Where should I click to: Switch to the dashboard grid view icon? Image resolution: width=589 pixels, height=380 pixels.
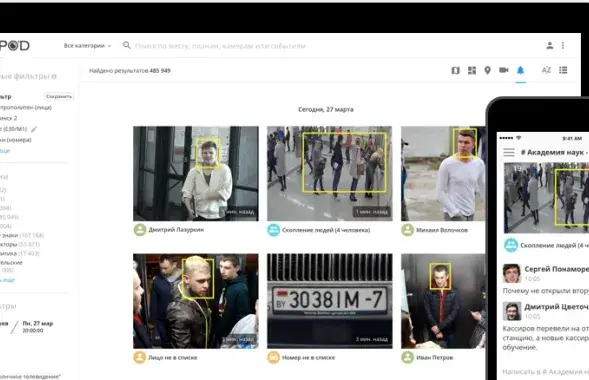click(x=472, y=70)
